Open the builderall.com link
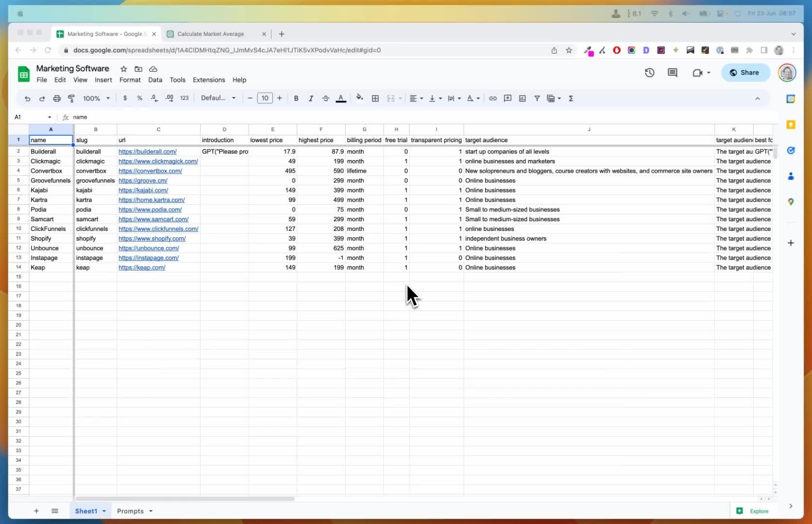Viewport: 812px width, 524px height. 148,152
